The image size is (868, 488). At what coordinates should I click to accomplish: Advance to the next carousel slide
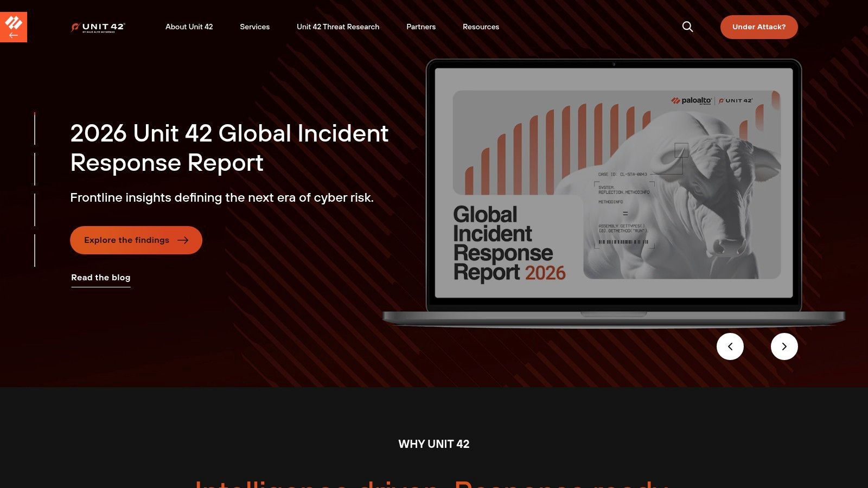click(784, 346)
